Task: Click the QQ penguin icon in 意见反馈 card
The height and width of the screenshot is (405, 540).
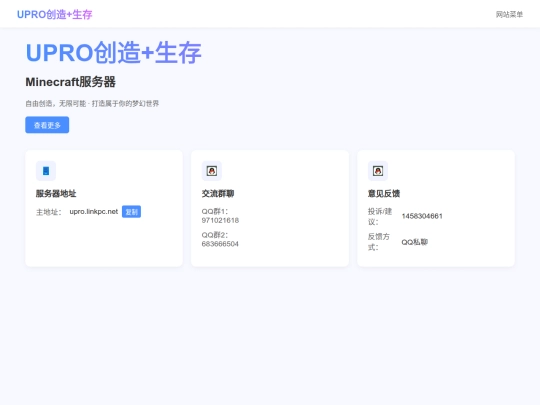Action: 378,171
